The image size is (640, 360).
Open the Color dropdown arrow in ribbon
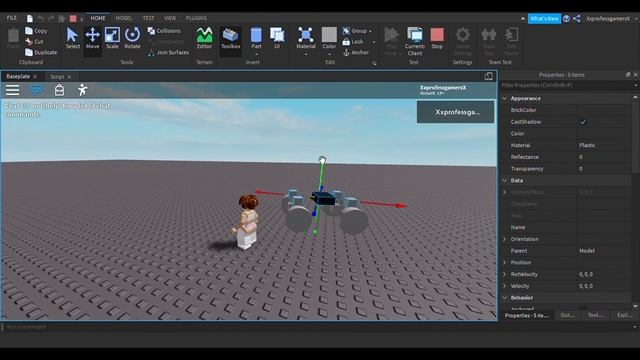tap(329, 54)
